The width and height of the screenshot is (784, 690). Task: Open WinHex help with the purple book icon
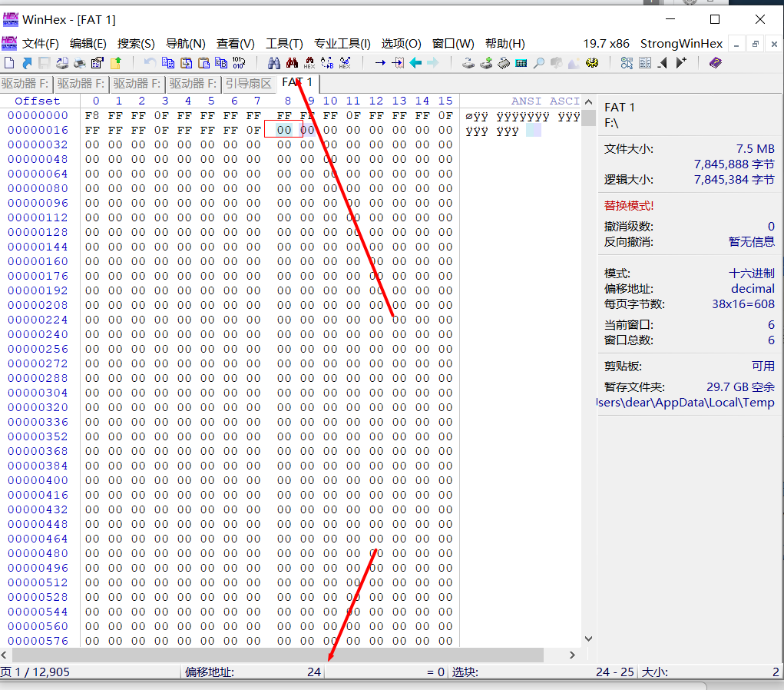pyautogui.click(x=714, y=63)
